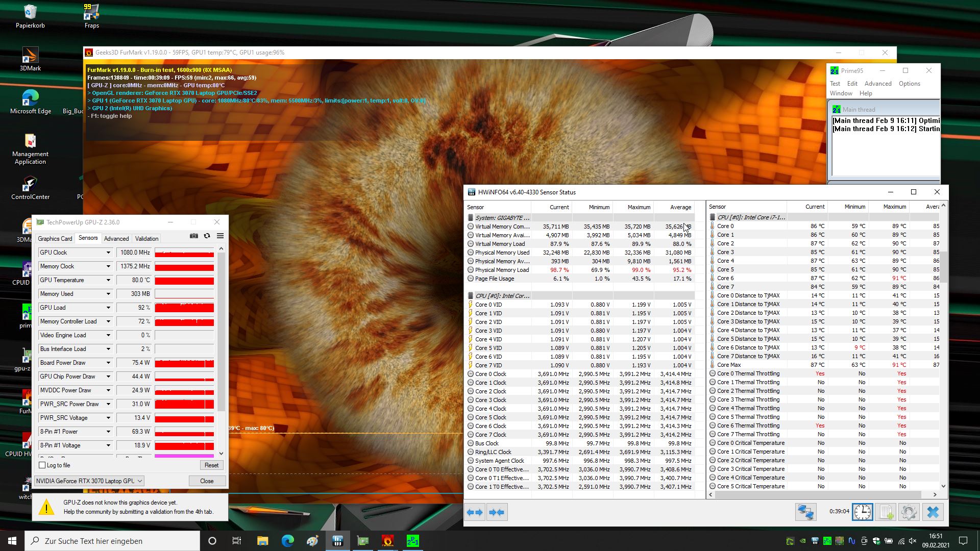This screenshot has width=980, height=551.
Task: Open Prime95 Advanced menu
Action: point(877,84)
